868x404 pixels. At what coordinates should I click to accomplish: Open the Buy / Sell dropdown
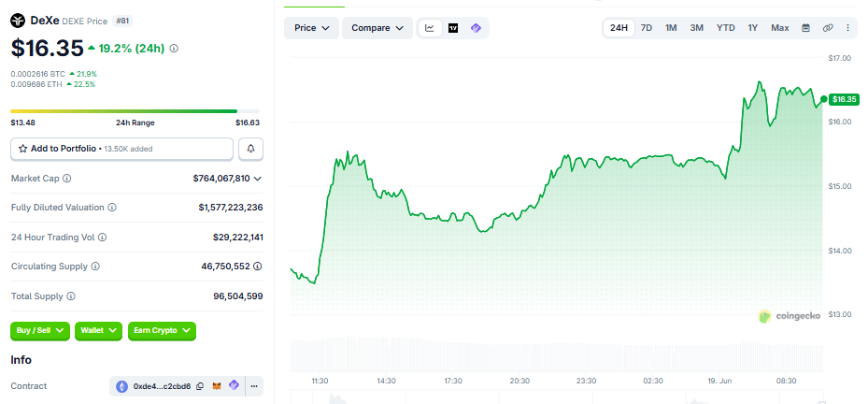click(x=40, y=330)
